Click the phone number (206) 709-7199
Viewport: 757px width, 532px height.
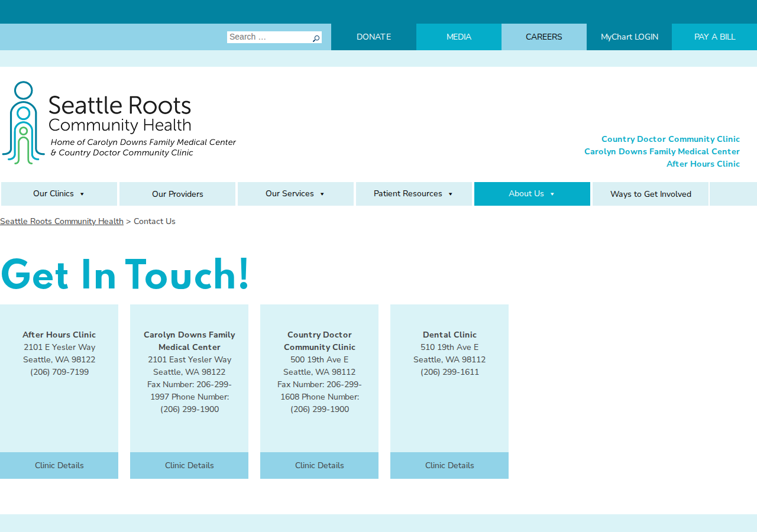(x=59, y=372)
